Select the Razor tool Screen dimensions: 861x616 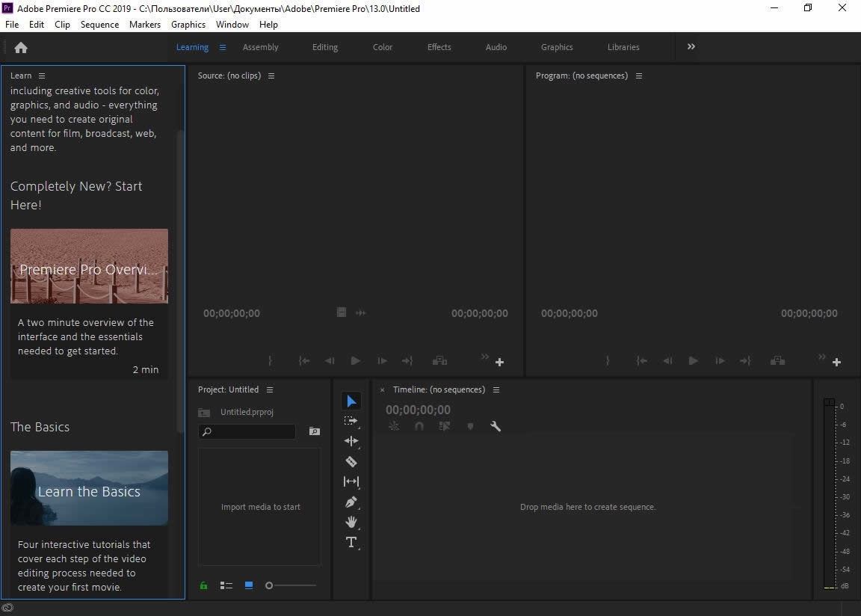tap(351, 461)
